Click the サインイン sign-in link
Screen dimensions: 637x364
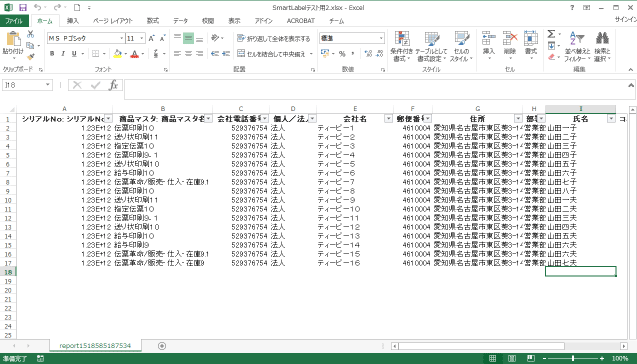click(x=626, y=20)
